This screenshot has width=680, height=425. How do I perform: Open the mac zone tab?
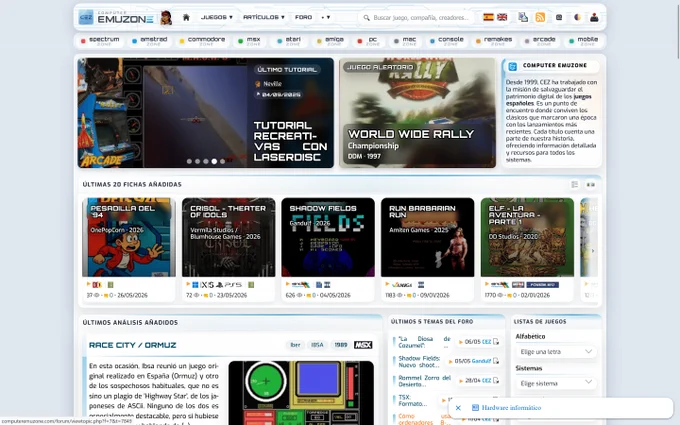[x=405, y=41]
